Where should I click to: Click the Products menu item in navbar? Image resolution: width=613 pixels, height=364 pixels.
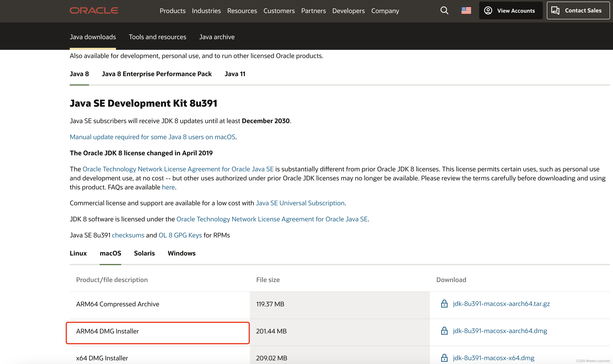pos(172,10)
